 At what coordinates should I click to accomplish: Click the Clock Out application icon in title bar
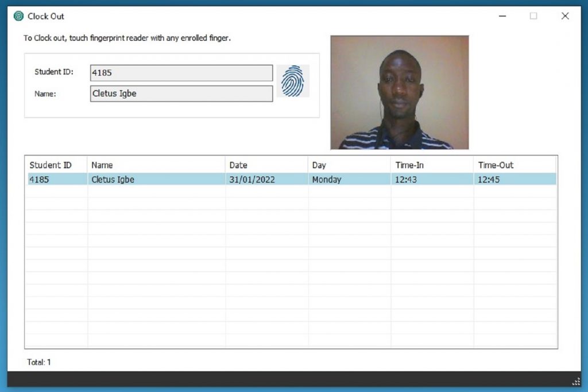pos(18,16)
